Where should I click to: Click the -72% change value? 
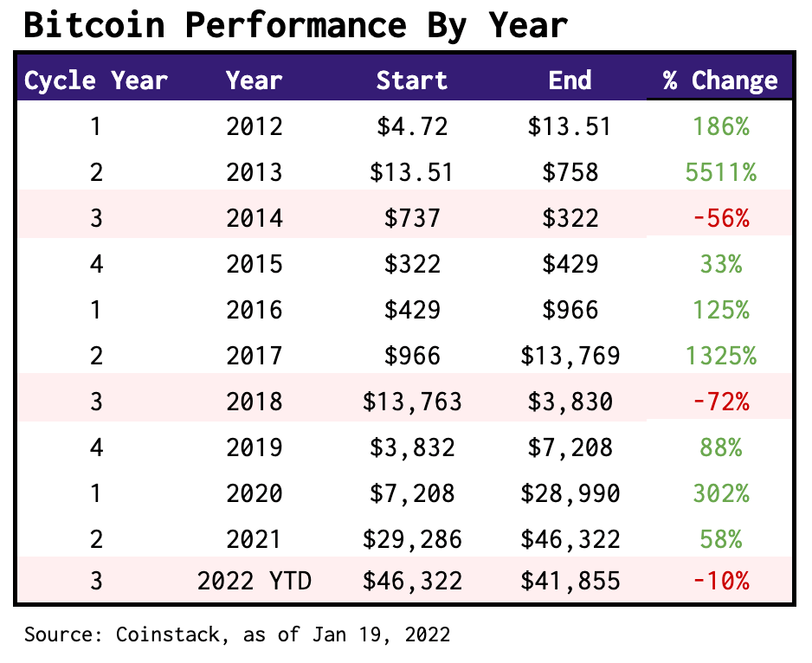pyautogui.click(x=721, y=402)
